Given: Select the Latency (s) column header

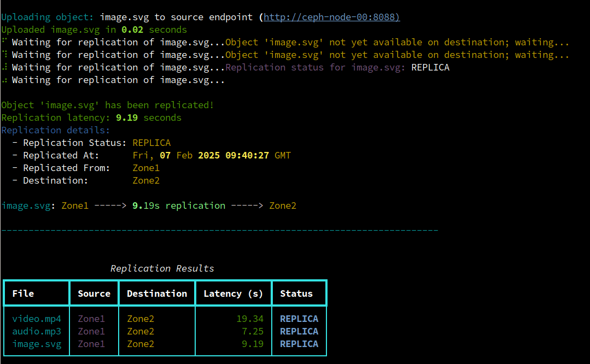Looking at the screenshot, I should (x=233, y=293).
